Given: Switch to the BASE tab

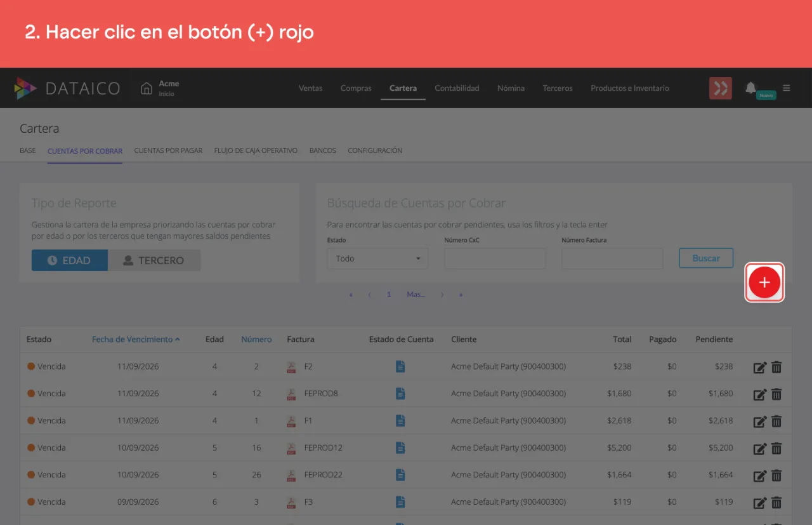Looking at the screenshot, I should (28, 151).
